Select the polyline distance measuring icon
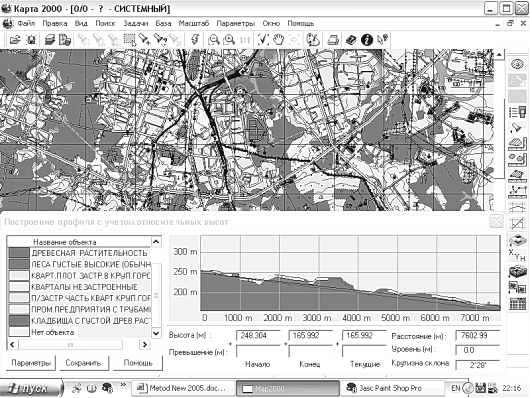This screenshot has width=530, height=398. [x=517, y=192]
